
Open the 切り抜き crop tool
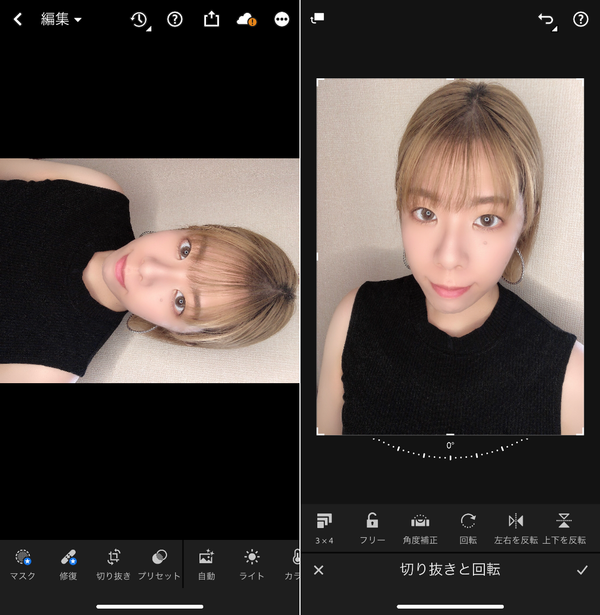(x=113, y=564)
